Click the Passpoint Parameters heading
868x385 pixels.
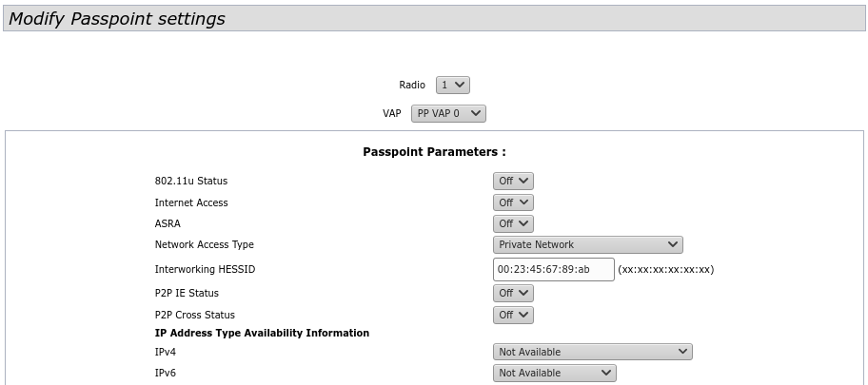coord(434,152)
